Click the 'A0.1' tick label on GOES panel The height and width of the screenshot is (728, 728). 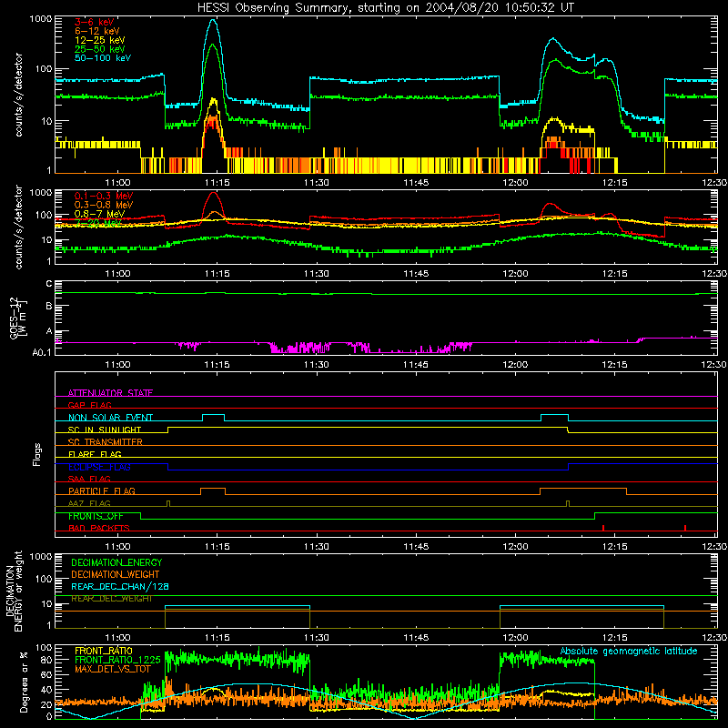42,353
